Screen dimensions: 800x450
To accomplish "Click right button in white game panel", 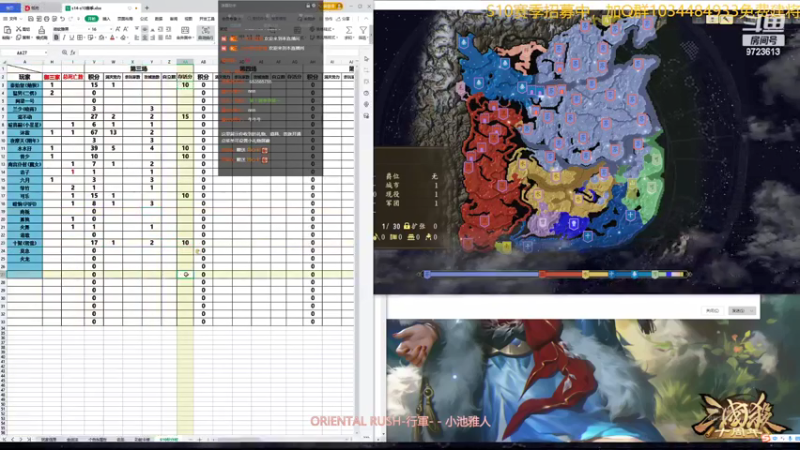I will tap(741, 311).
